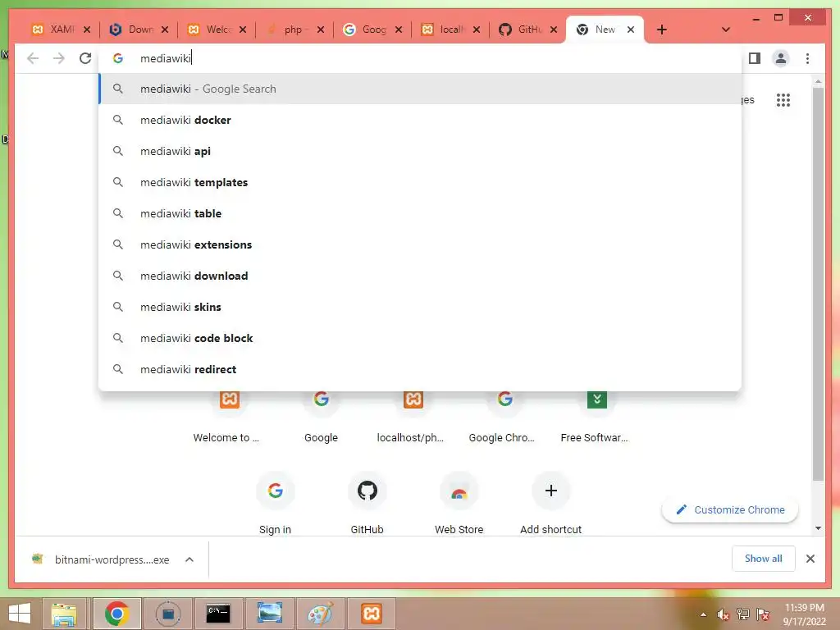Toggle the side panel icon

(x=755, y=58)
